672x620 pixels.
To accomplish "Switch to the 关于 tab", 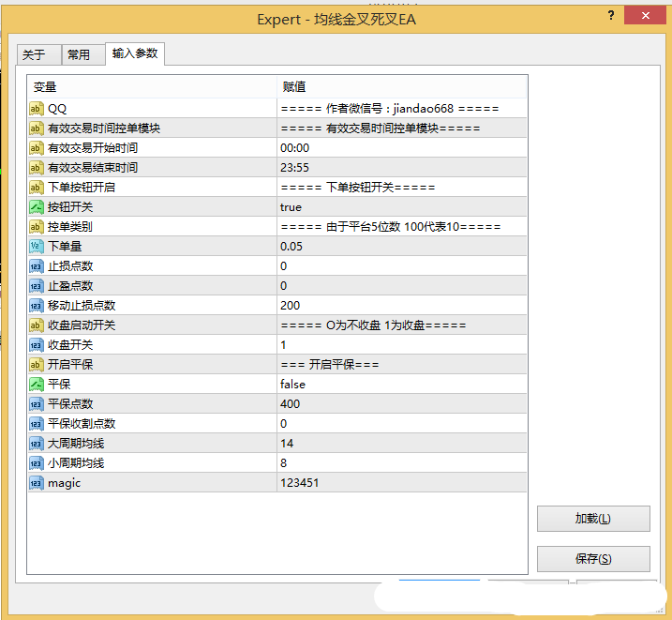I will pos(34,55).
